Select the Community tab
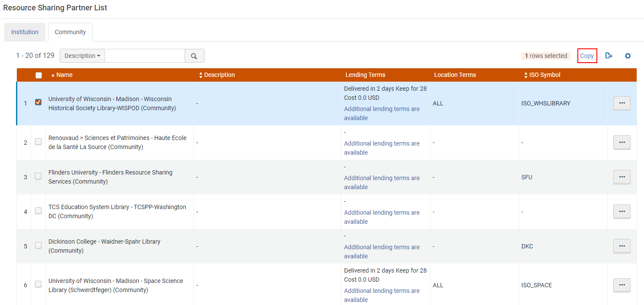644x305 pixels. [70, 32]
